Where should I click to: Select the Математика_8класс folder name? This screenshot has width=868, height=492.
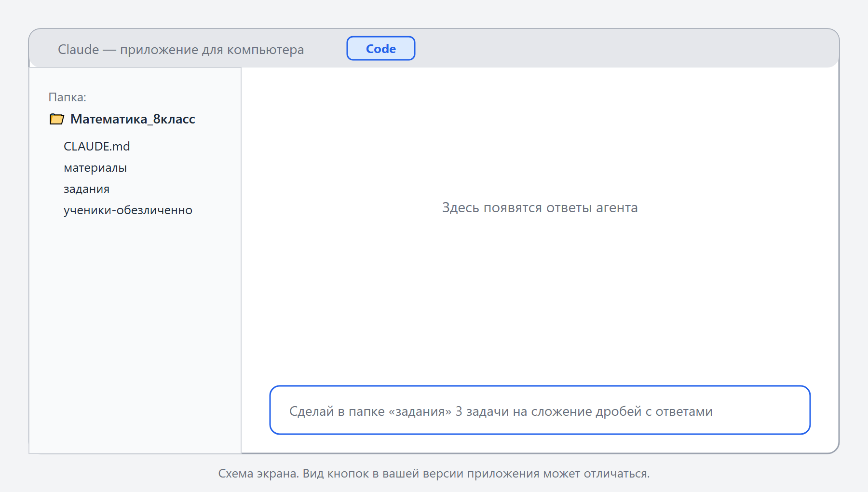point(133,119)
